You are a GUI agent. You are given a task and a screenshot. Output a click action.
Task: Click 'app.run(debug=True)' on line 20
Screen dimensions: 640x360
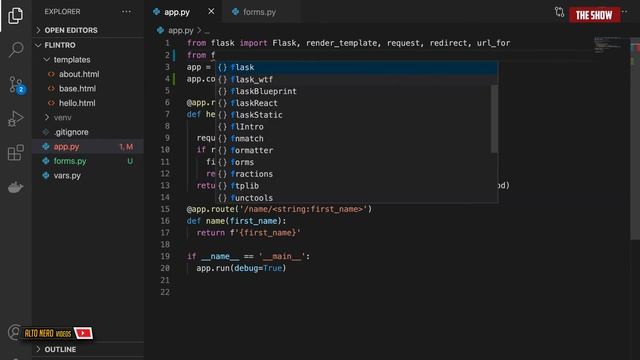241,268
